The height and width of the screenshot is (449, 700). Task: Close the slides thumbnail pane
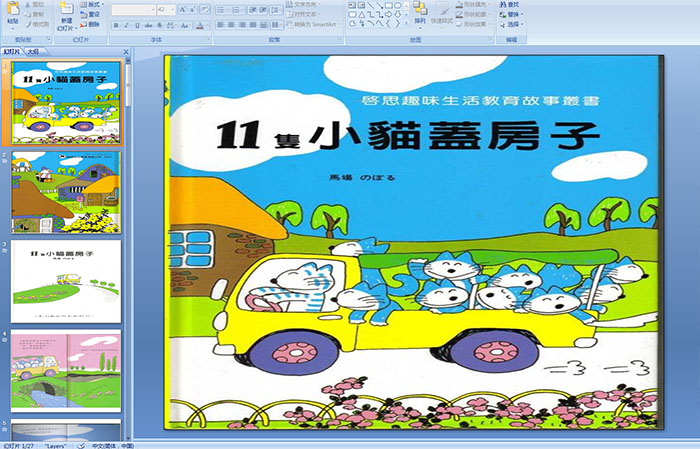126,52
